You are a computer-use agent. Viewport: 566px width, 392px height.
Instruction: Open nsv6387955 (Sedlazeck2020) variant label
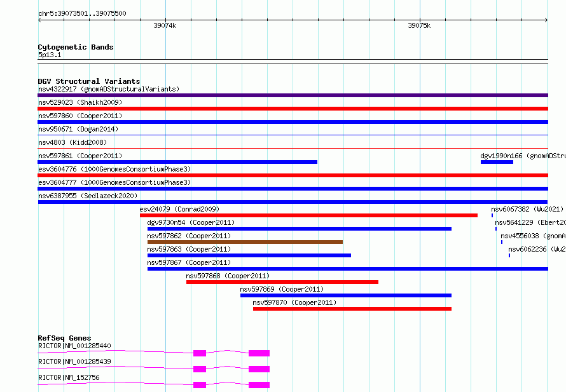click(x=88, y=196)
